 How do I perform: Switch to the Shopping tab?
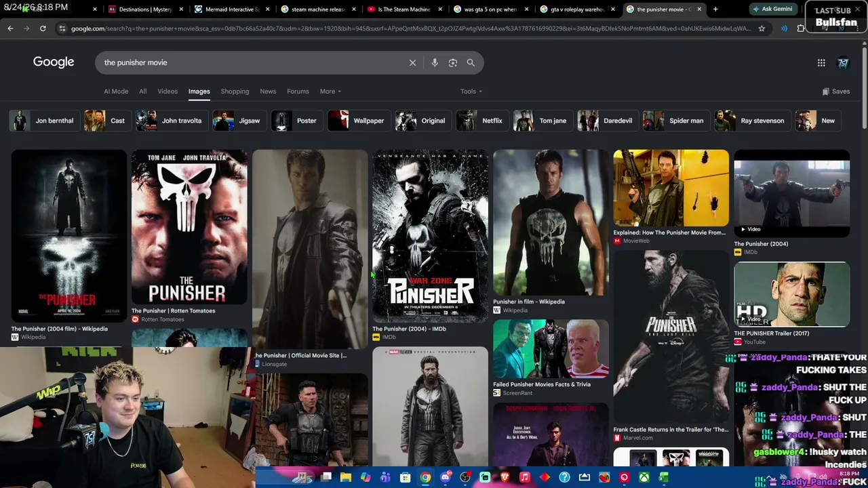(x=235, y=91)
